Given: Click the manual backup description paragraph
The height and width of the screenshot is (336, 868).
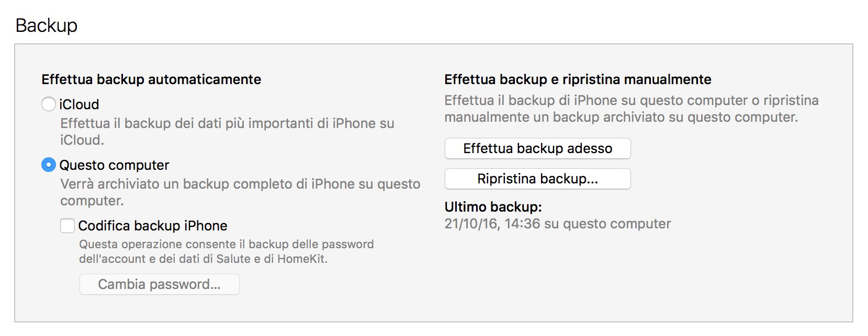Looking at the screenshot, I should (x=631, y=109).
